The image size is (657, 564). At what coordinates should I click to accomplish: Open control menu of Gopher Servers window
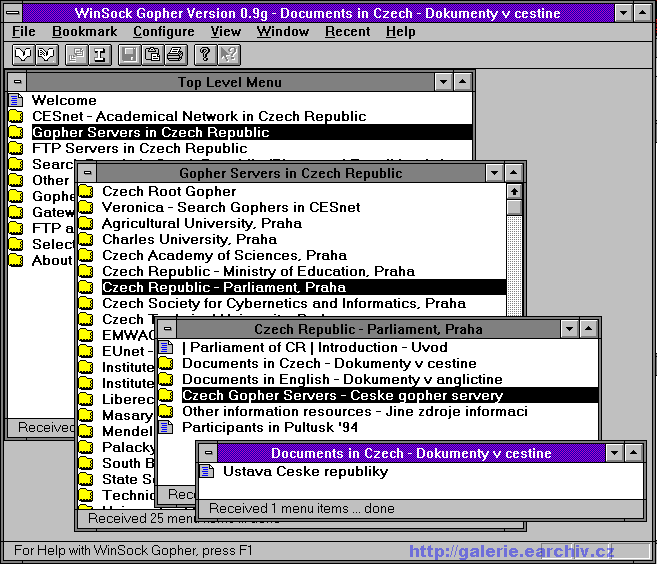pos(88,173)
